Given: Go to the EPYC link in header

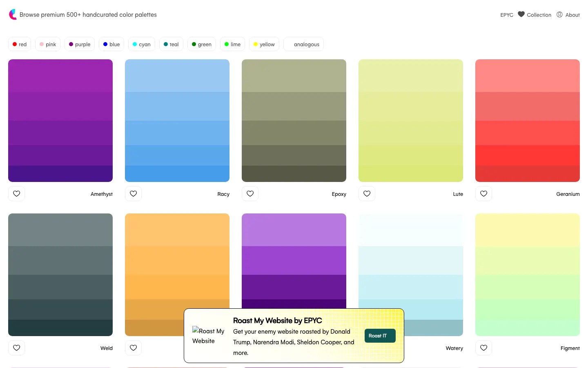Looking at the screenshot, I should [x=507, y=15].
